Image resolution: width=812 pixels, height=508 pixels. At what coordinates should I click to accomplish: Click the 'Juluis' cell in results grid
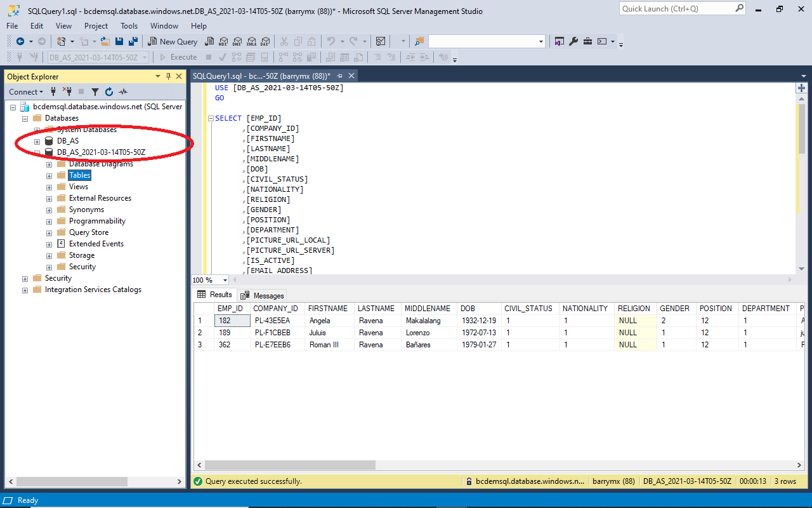tap(329, 333)
